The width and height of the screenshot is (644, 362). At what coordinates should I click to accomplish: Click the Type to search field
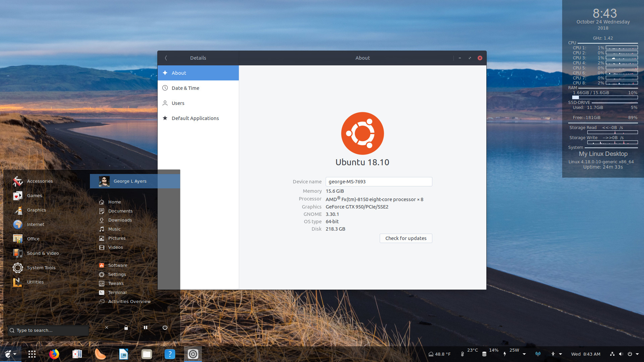coord(48,330)
